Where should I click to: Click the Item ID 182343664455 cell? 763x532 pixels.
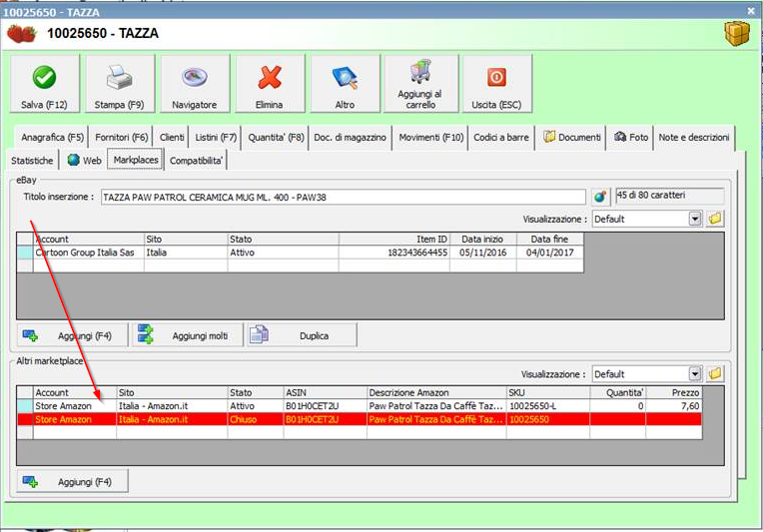[394, 253]
